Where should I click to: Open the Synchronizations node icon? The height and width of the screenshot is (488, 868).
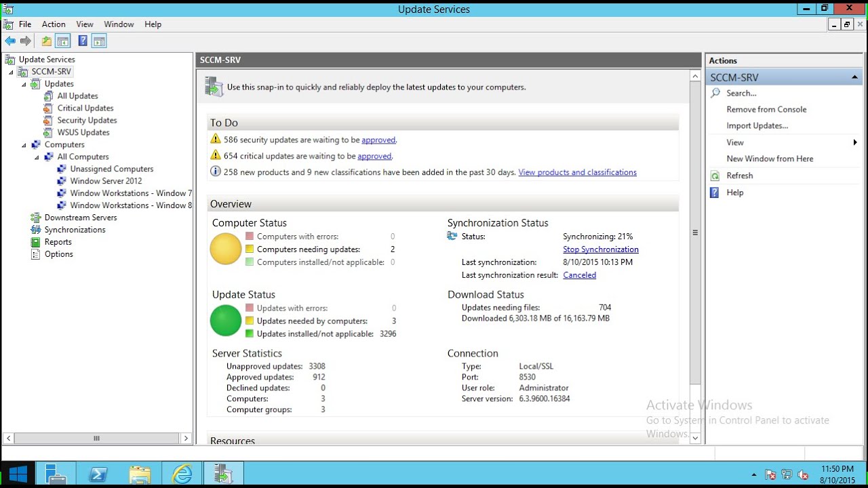coord(35,230)
